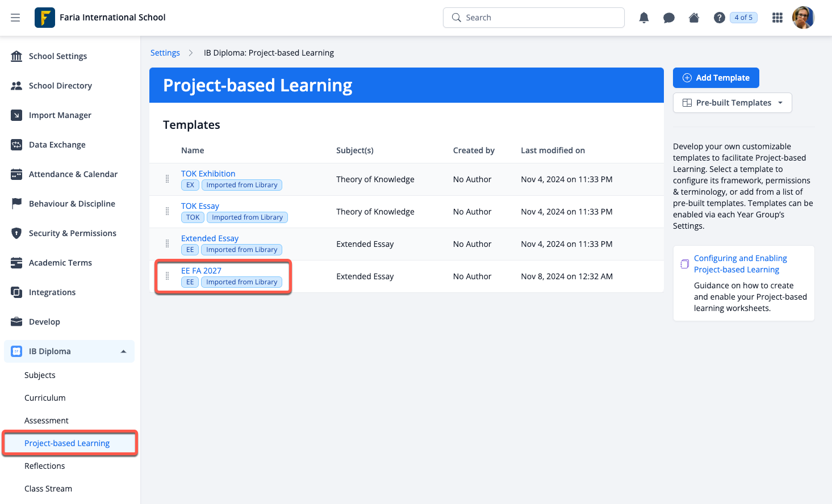Go to home via house icon
The image size is (832, 504).
[x=693, y=18]
